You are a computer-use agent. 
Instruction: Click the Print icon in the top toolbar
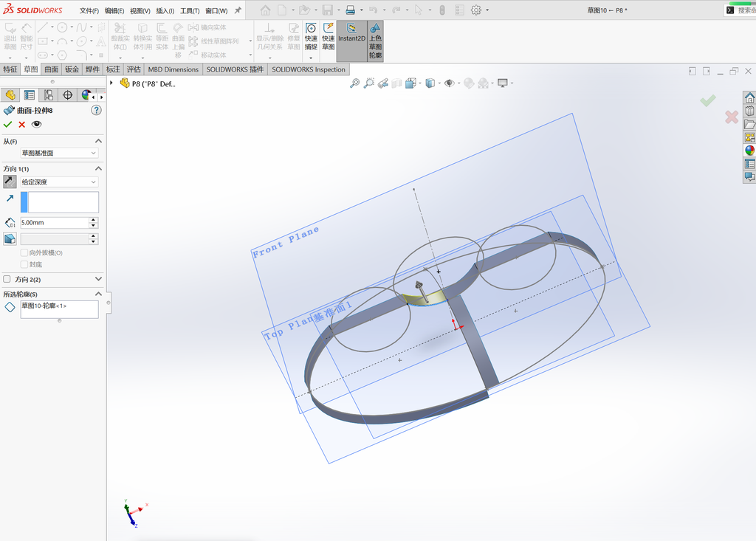point(351,10)
